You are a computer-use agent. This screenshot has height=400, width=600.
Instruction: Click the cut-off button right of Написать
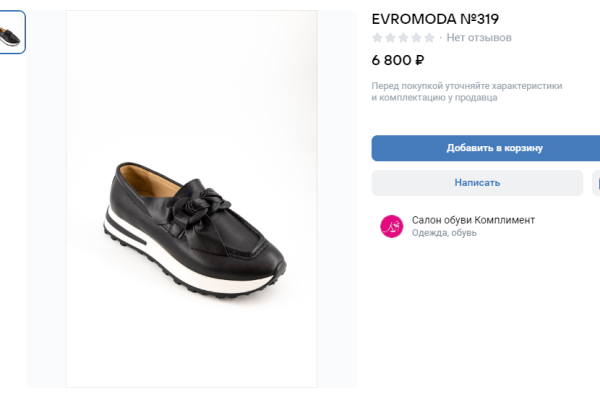pos(596,183)
